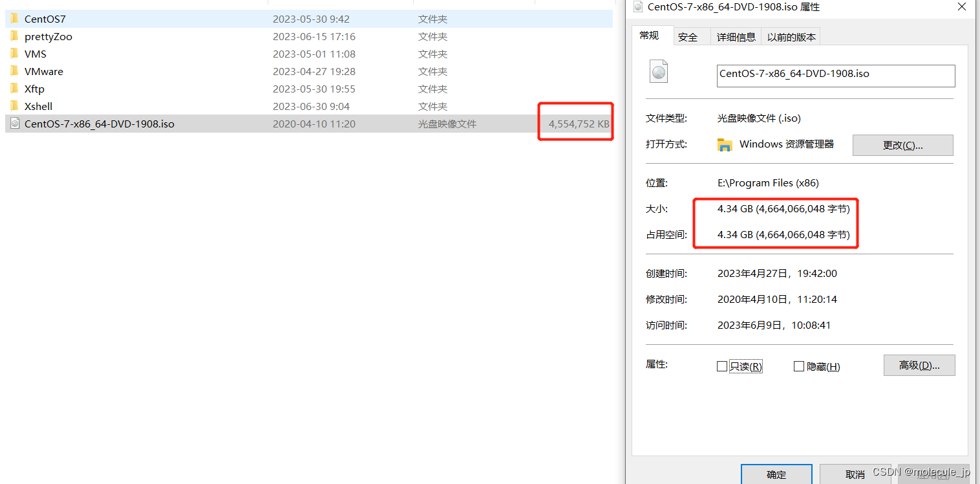Click the 更改(C)... button
The height and width of the screenshot is (484, 980).
tap(903, 145)
